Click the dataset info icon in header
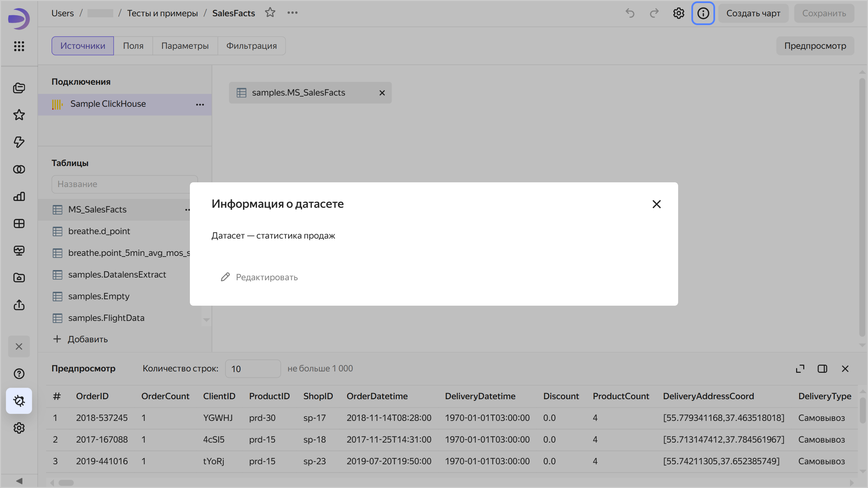868x488 pixels. (x=703, y=13)
